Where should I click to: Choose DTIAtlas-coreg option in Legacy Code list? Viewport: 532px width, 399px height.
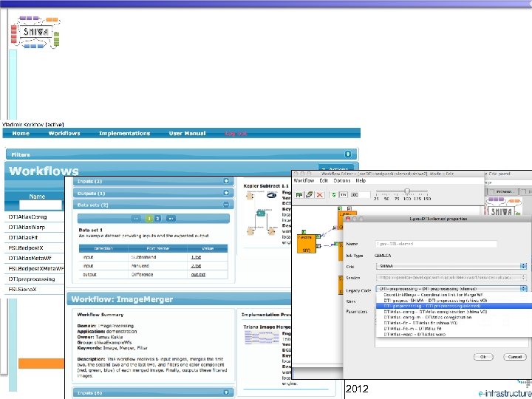tap(454, 312)
